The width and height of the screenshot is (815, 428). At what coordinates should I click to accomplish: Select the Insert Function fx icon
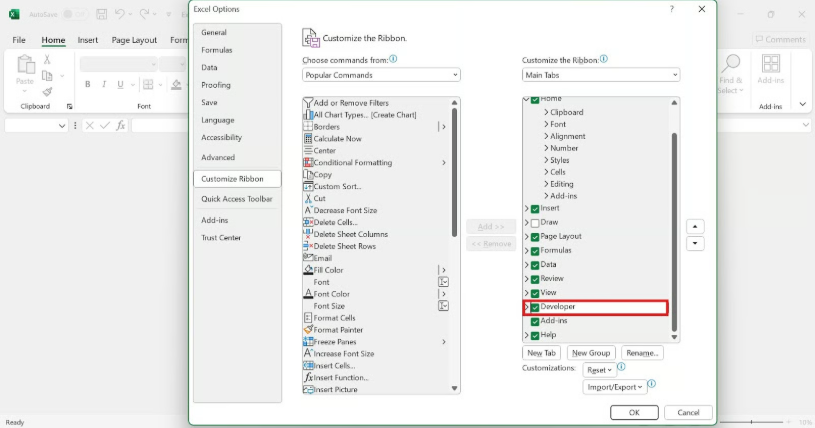[x=308, y=378]
